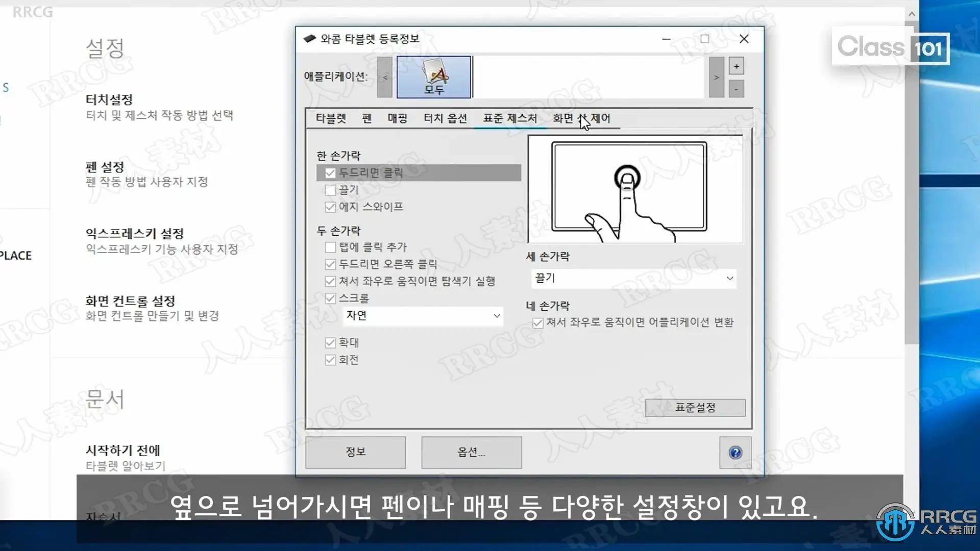The width and height of the screenshot is (980, 551).
Task: Click the finger tap gesture preview image
Action: click(635, 189)
